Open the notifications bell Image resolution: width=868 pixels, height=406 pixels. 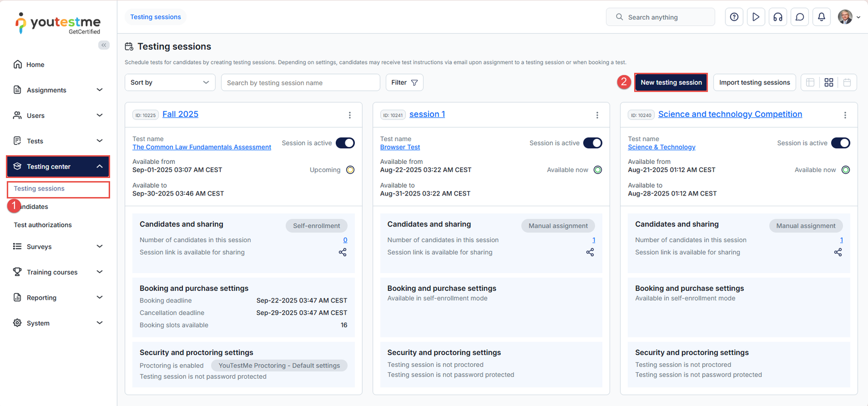pos(821,17)
